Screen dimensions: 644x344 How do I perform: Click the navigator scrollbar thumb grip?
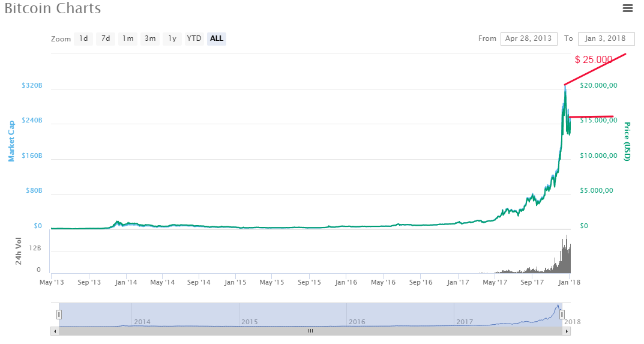310,331
